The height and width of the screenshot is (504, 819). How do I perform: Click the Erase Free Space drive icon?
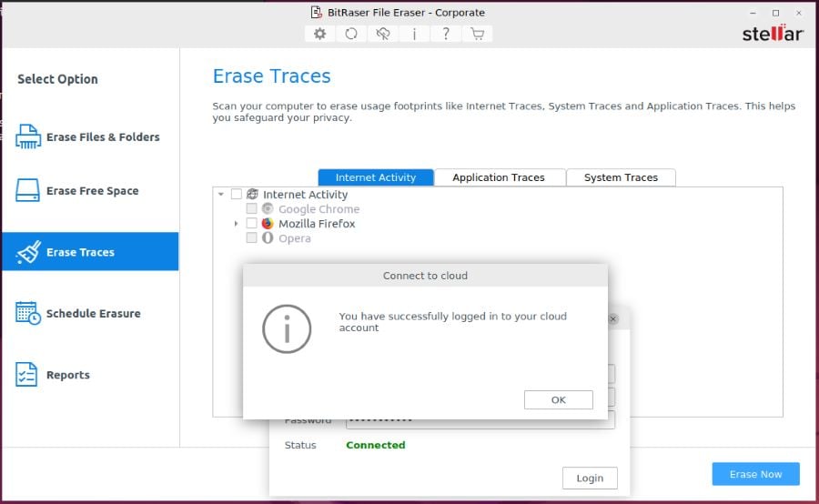27,191
